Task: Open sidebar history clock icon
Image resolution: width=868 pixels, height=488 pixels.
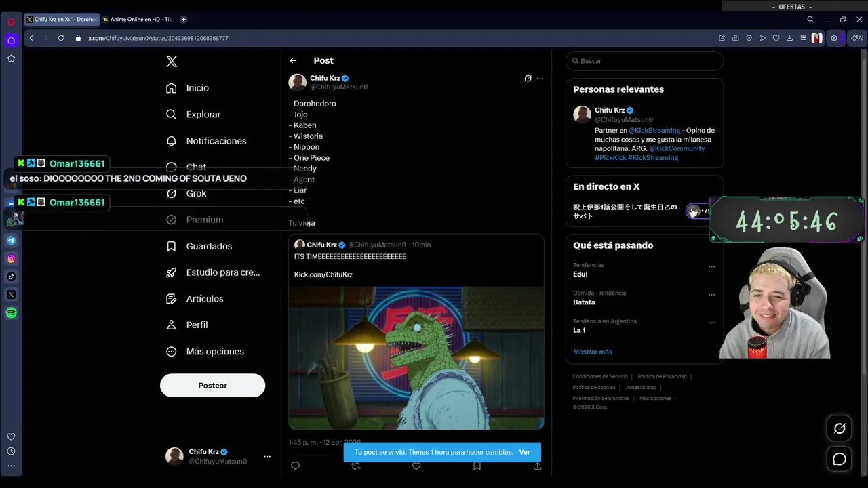Action: (11, 451)
